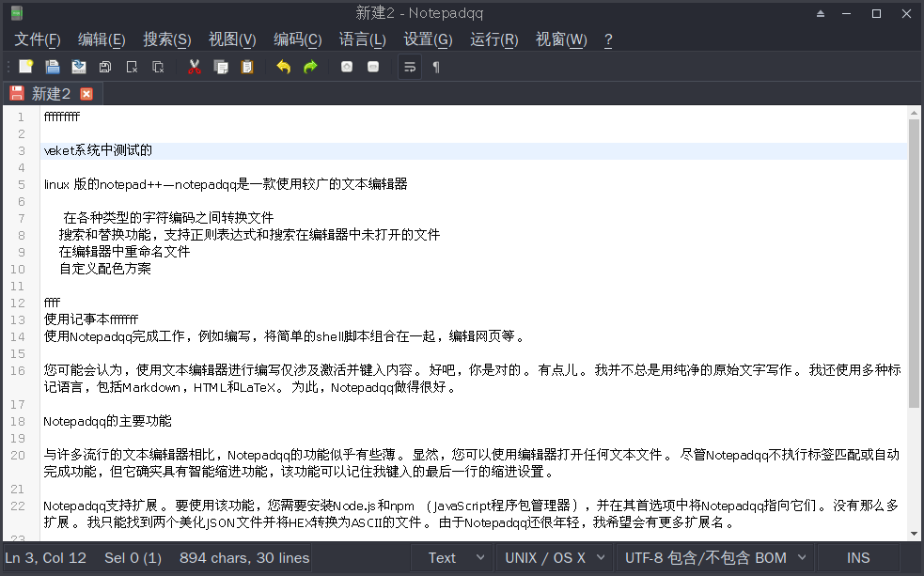Click line 5 starting 'linux 版的notepad++'
This screenshot has height=576, width=924.
226,184
